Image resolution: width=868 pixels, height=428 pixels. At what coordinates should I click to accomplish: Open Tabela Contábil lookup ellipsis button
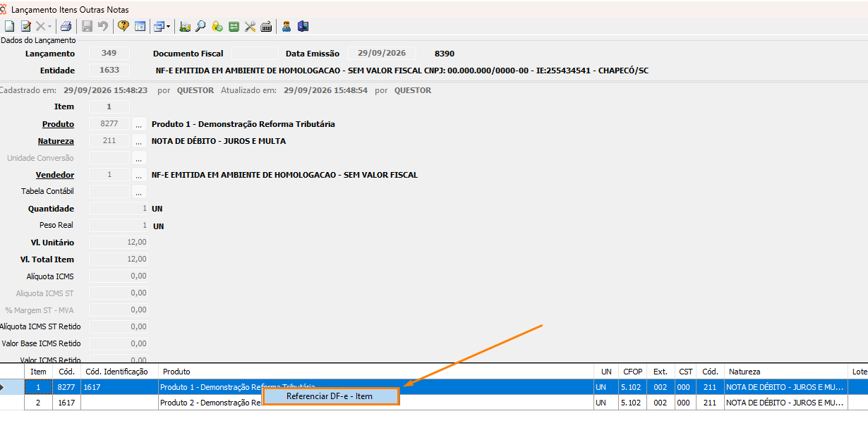pyautogui.click(x=139, y=192)
